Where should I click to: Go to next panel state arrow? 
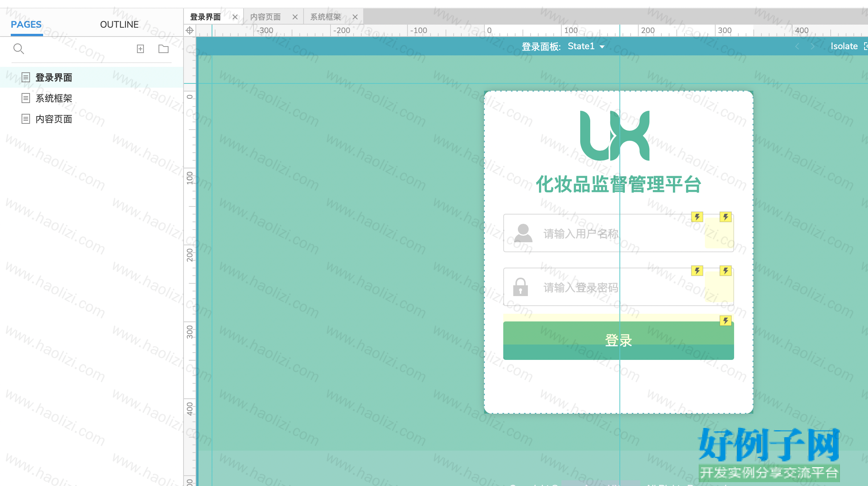click(813, 46)
